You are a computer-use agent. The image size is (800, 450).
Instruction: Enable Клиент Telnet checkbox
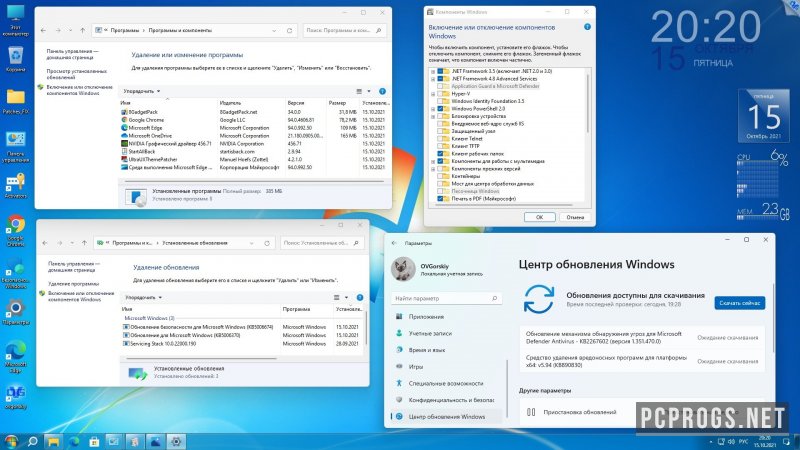tap(440, 139)
